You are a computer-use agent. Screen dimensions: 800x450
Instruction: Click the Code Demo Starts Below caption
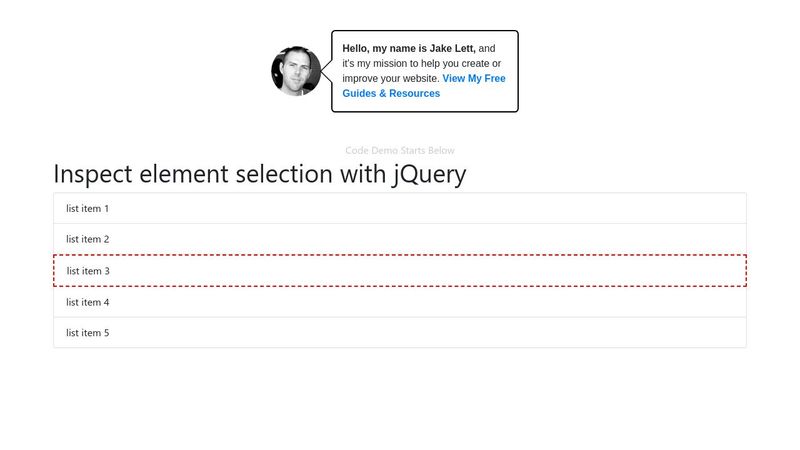(x=400, y=151)
